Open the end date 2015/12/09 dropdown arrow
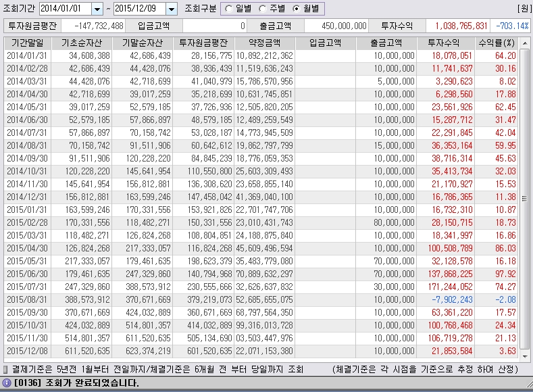The width and height of the screenshot is (533, 392). (172, 9)
